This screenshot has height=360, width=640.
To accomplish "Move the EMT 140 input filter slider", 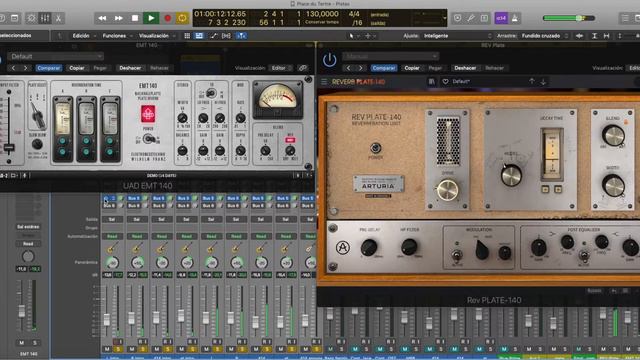I will pyautogui.click(x=9, y=147).
